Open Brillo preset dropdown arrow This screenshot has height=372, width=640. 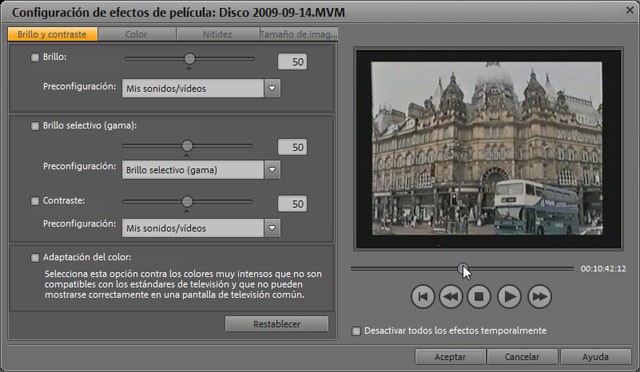click(272, 89)
